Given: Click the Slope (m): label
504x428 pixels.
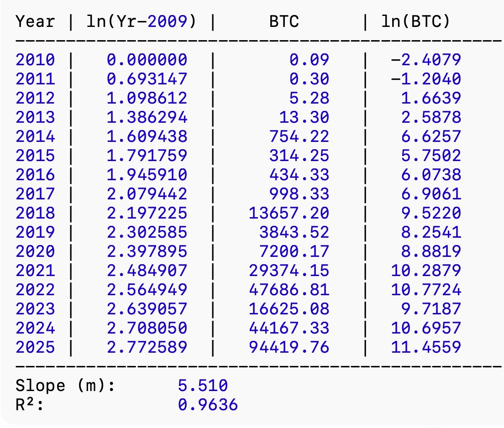Looking at the screenshot, I should pyautogui.click(x=65, y=386).
